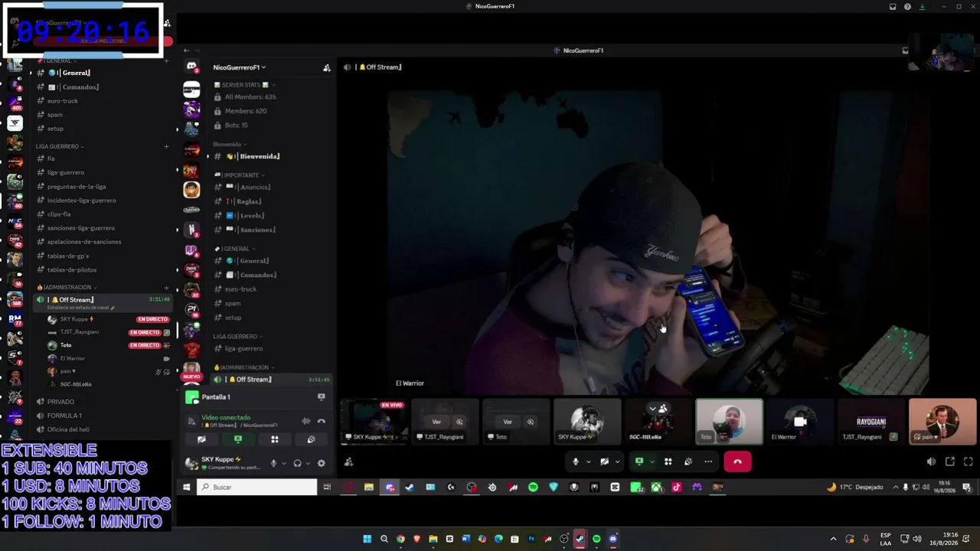Open Discord from the bottom taskbar
980x551 pixels.
pyautogui.click(x=613, y=539)
